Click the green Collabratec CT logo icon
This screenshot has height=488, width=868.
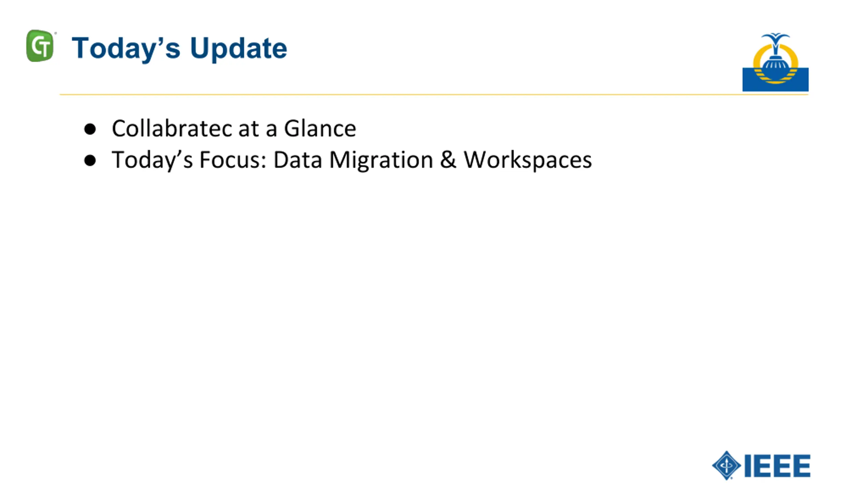[40, 46]
